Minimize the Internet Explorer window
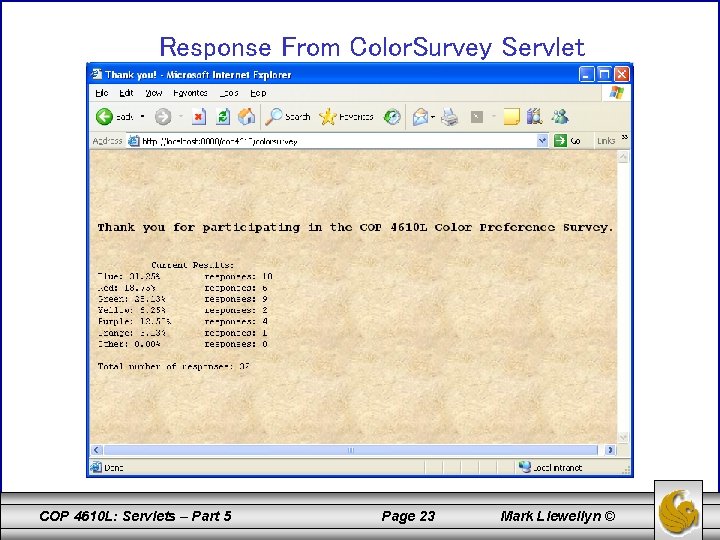 pyautogui.click(x=586, y=74)
